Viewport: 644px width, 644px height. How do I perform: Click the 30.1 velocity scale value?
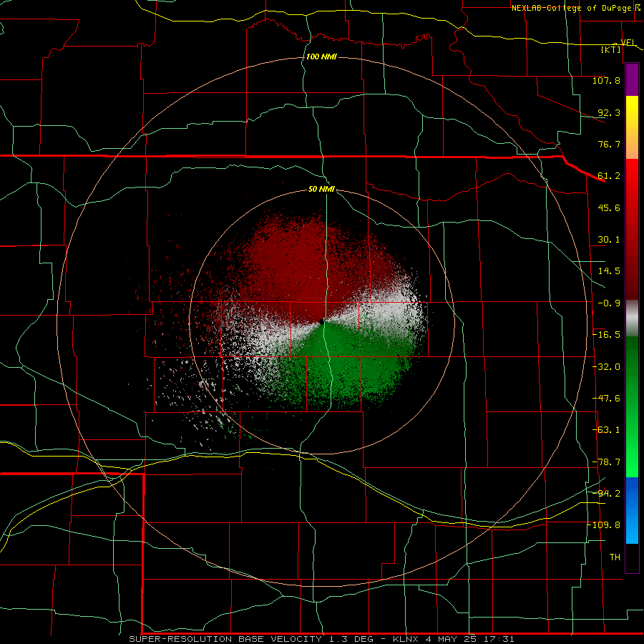(609, 240)
